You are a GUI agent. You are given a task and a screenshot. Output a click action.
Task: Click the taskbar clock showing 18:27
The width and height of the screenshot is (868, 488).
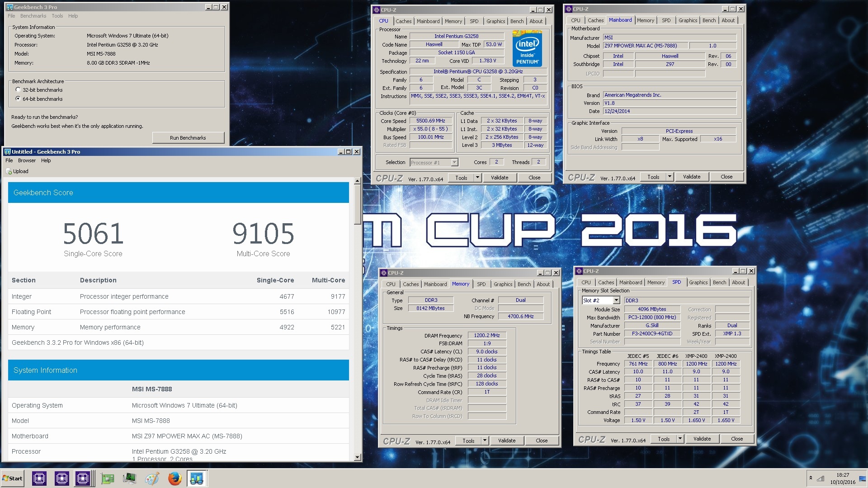point(843,479)
